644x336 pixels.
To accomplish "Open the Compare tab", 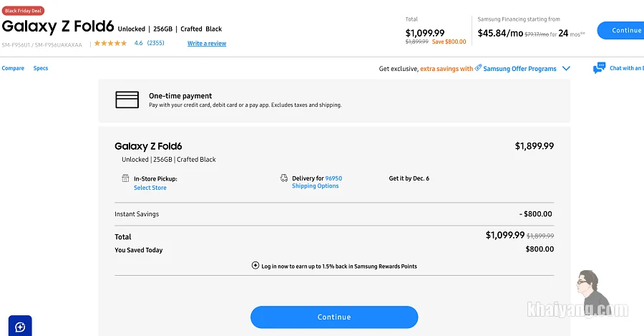I will pos(13,68).
